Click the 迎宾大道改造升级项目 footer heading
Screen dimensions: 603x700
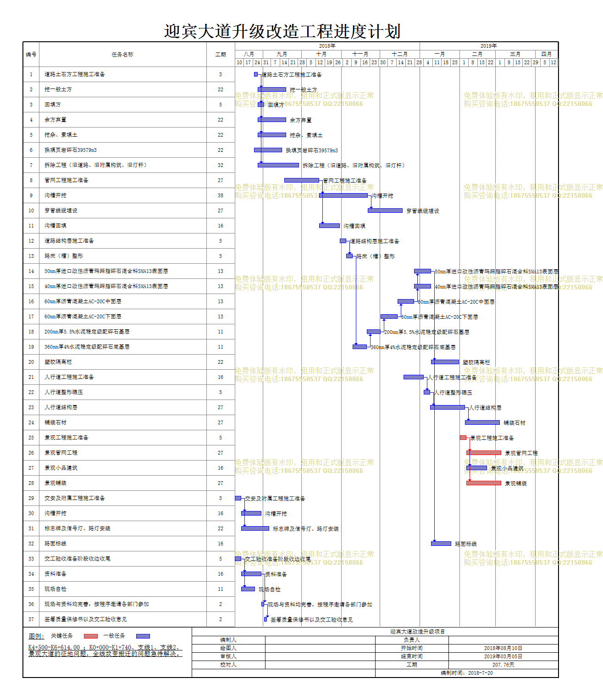[x=418, y=632]
